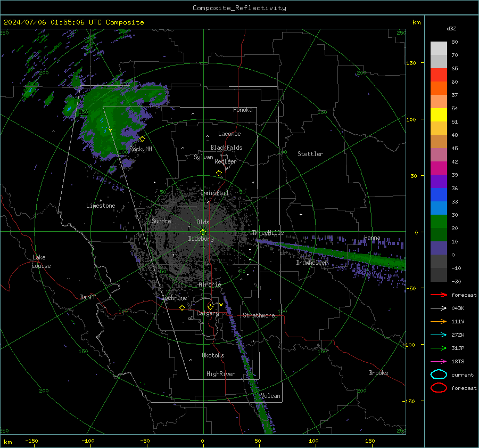
Task: Click the top light gray 80 dBZ swatch
Action: [439, 48]
